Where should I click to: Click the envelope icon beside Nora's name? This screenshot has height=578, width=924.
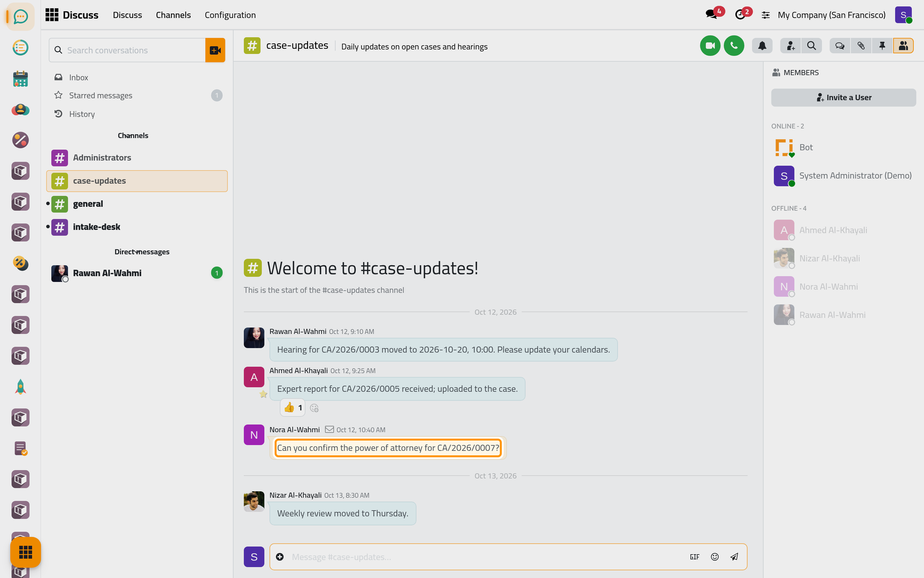[x=329, y=429]
